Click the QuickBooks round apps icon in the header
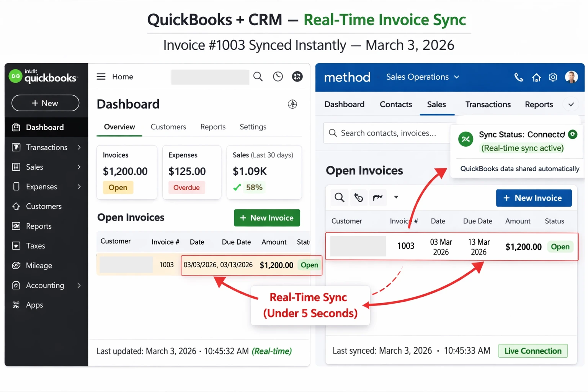Viewport: 588px width, 392px height. (297, 77)
